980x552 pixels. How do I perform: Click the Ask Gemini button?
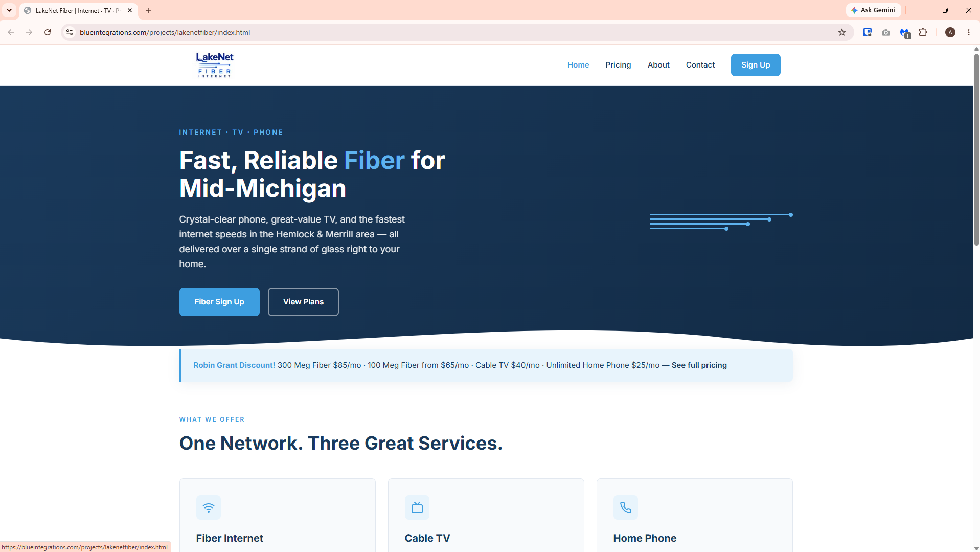(873, 10)
